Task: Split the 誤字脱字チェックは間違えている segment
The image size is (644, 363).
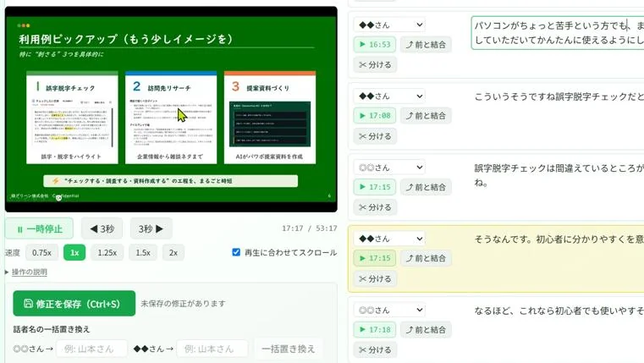Action: tap(375, 207)
